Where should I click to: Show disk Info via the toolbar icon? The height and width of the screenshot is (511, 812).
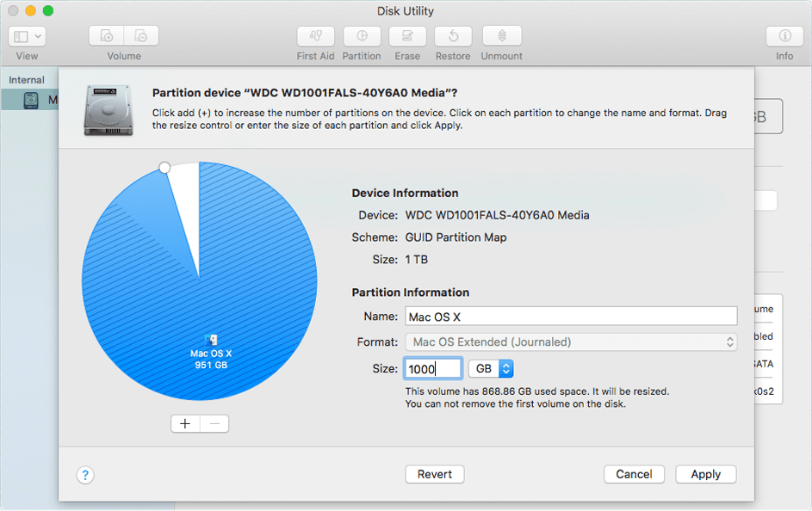(x=784, y=36)
